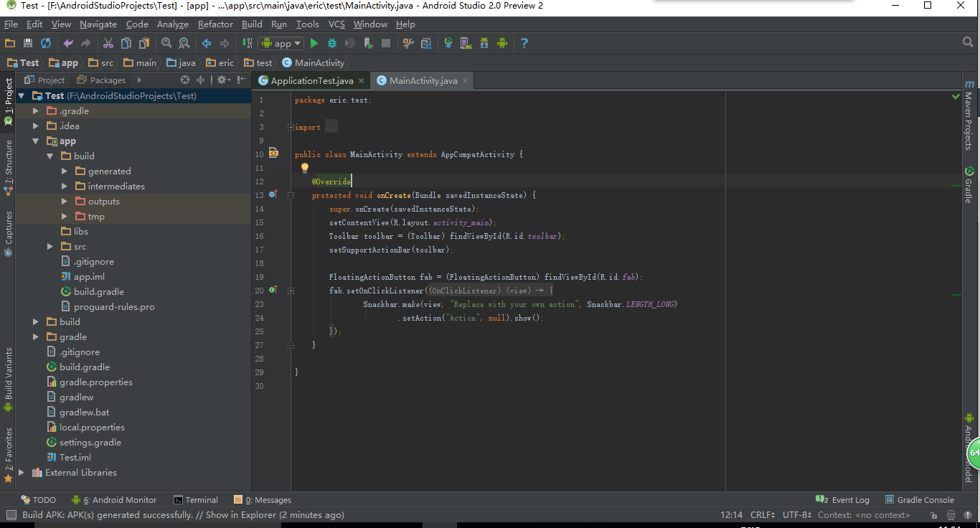Viewport: 980px width, 528px height.
Task: Open the Structure side tool window
Action: click(x=8, y=166)
